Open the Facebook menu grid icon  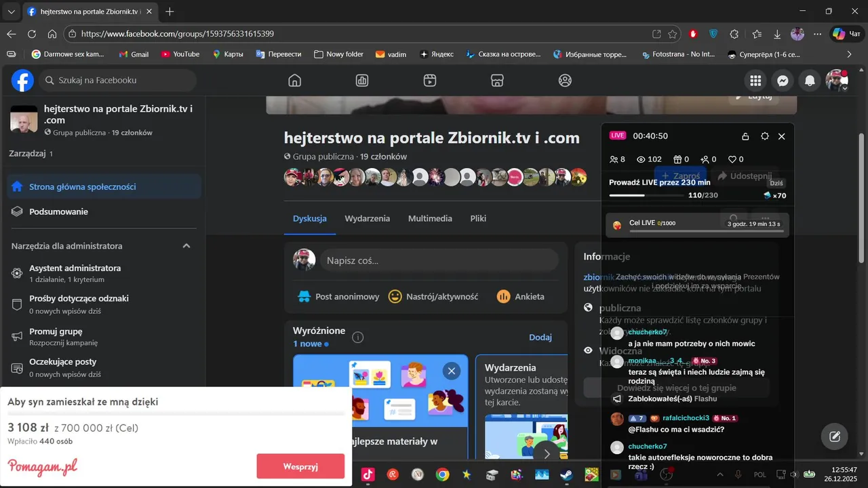tap(755, 81)
